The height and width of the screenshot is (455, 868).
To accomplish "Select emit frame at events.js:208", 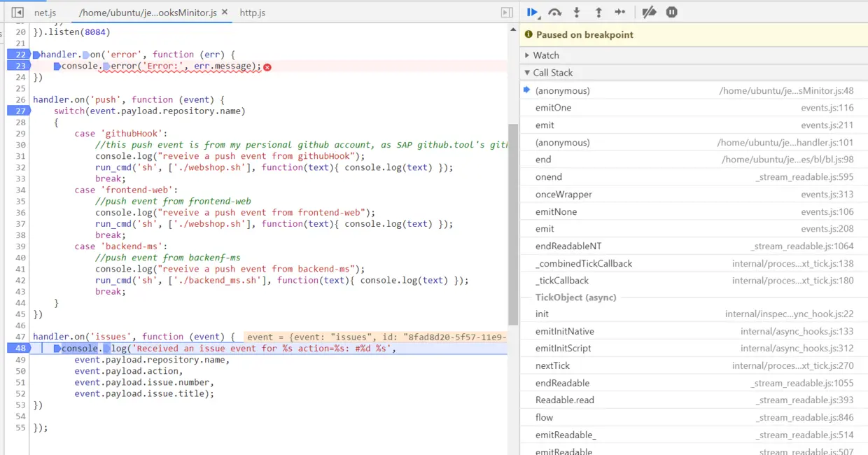I will coord(694,229).
